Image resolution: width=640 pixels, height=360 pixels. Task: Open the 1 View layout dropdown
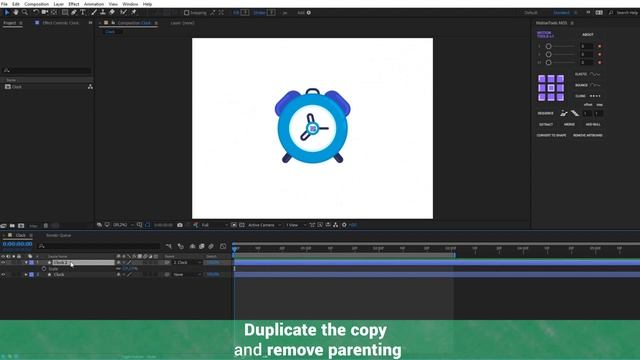point(296,225)
